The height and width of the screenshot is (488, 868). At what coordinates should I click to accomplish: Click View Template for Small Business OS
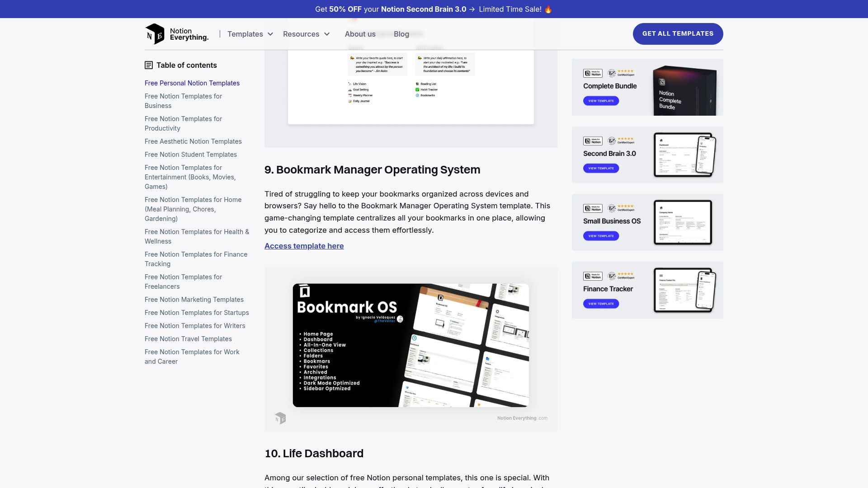[x=601, y=236]
